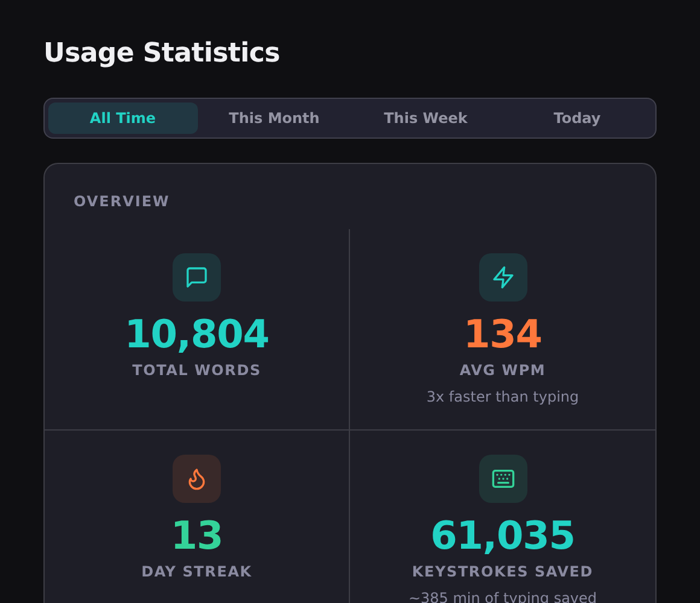Switch to the This Week tab

tap(425, 118)
